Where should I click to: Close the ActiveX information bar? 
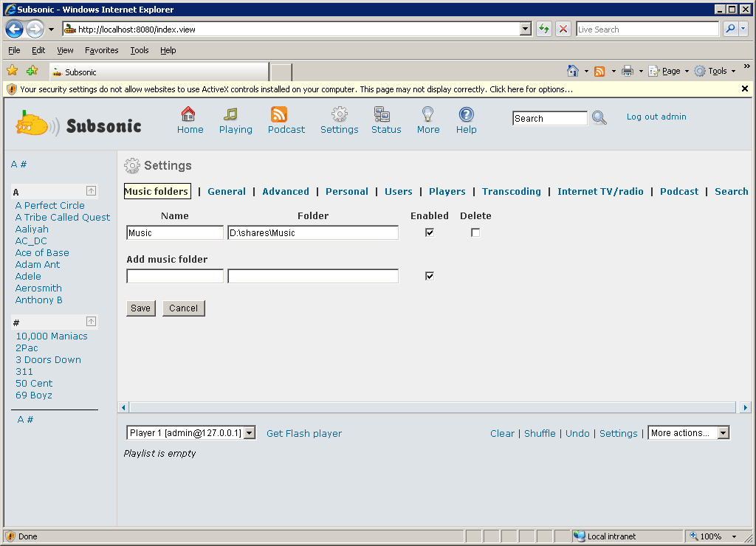pyautogui.click(x=744, y=89)
